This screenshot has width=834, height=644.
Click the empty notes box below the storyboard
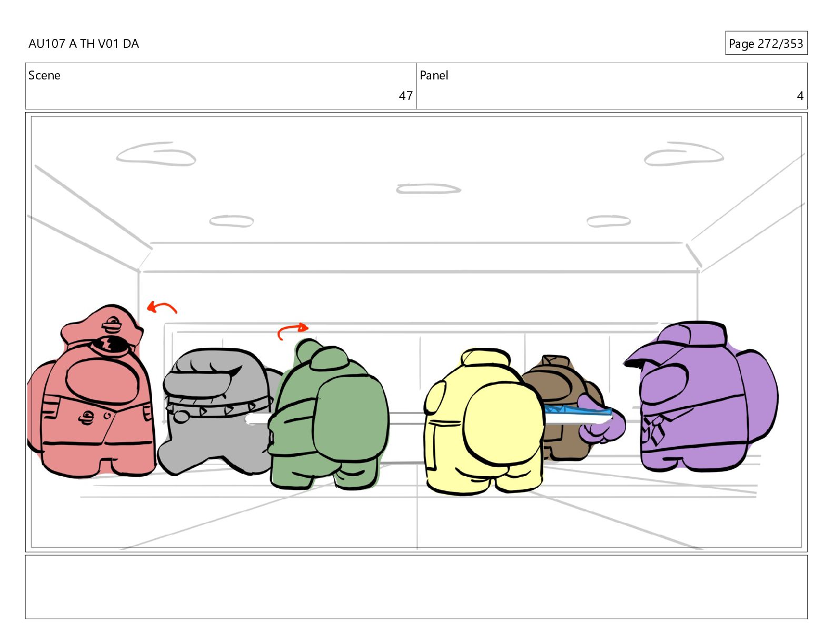416,587
